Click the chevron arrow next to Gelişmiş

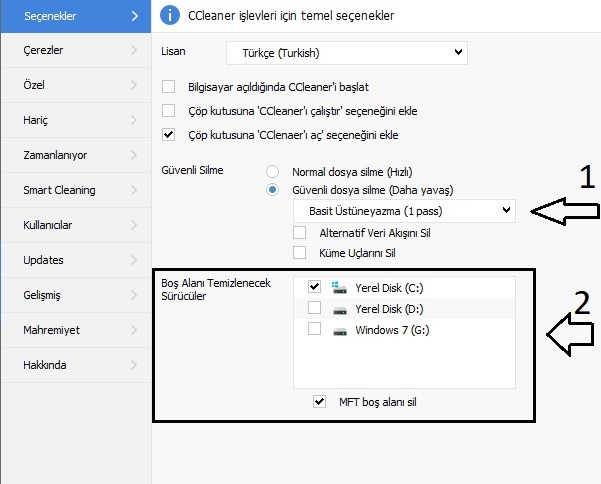(134, 294)
